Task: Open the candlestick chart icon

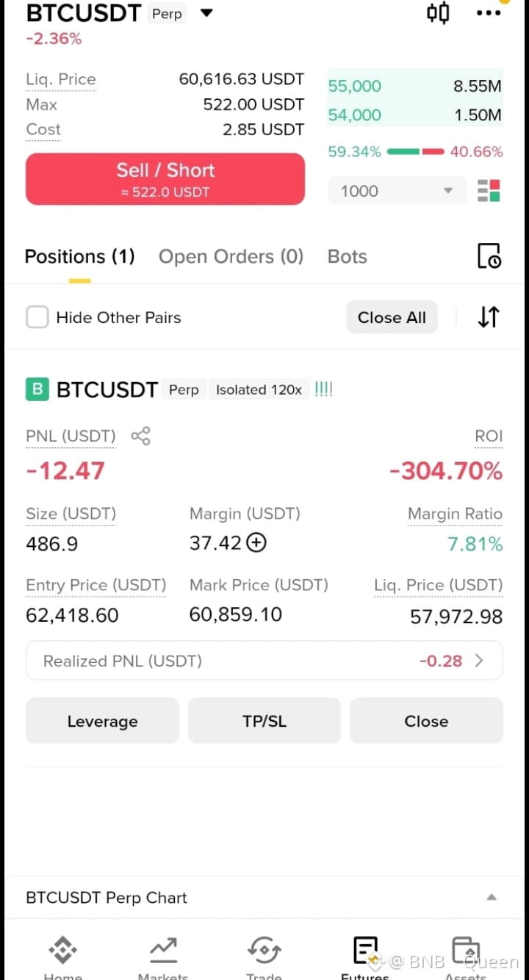Action: (x=438, y=12)
